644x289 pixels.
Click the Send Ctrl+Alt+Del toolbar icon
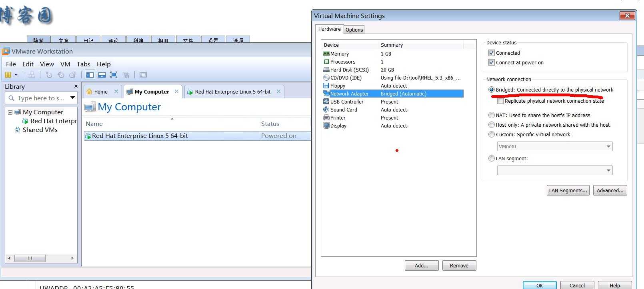point(31,75)
